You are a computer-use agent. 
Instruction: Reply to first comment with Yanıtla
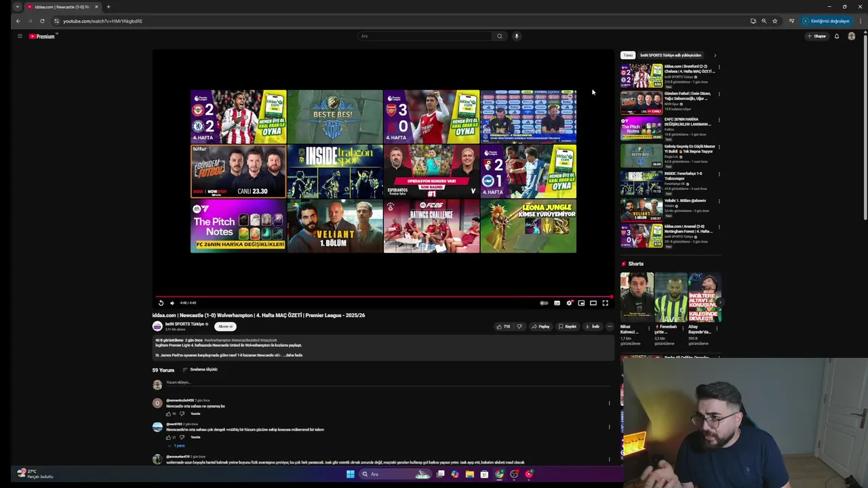(195, 413)
